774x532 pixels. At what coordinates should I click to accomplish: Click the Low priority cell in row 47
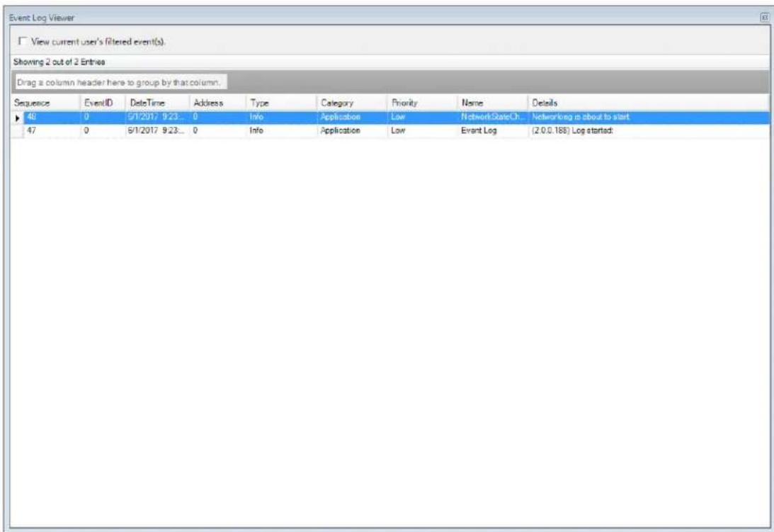click(x=423, y=131)
